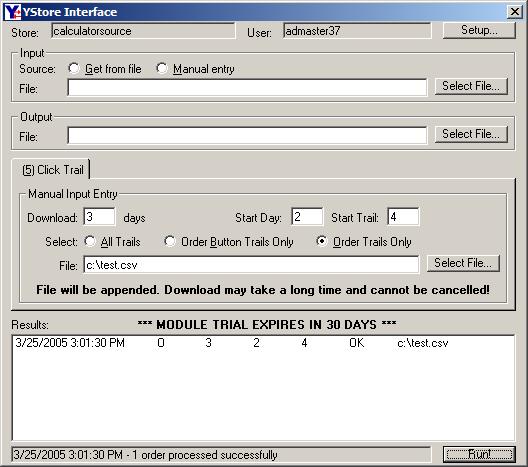Click Select File... for the Input file
528x467 pixels.
(471, 86)
